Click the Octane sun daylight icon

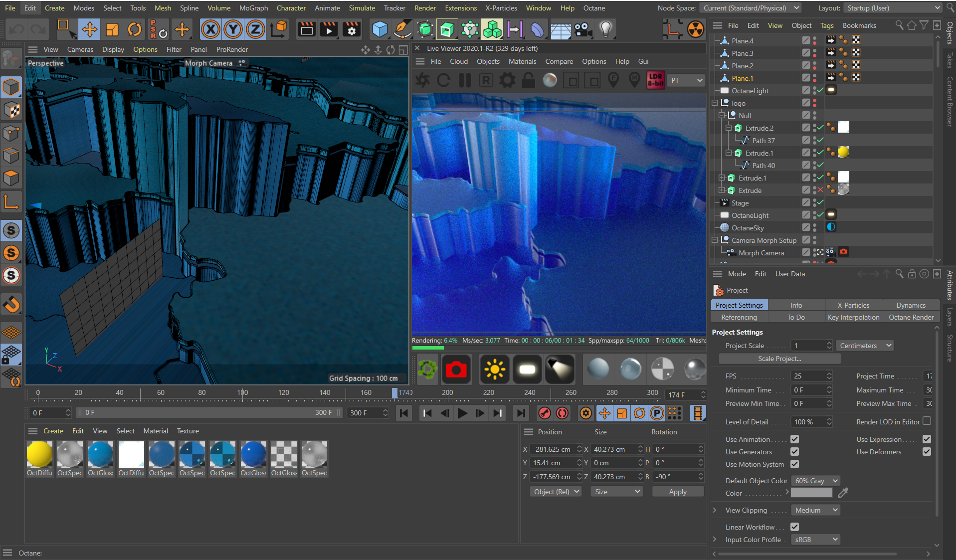[494, 370]
